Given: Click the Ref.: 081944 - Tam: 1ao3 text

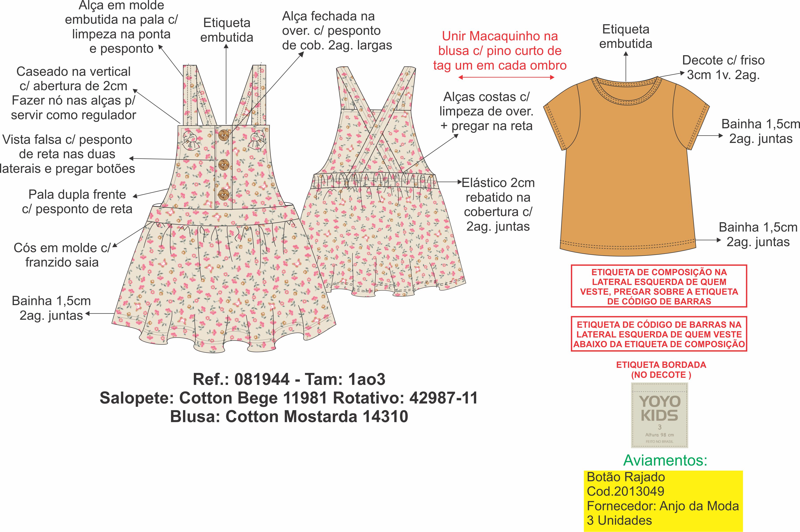Looking at the screenshot, I should (x=289, y=379).
